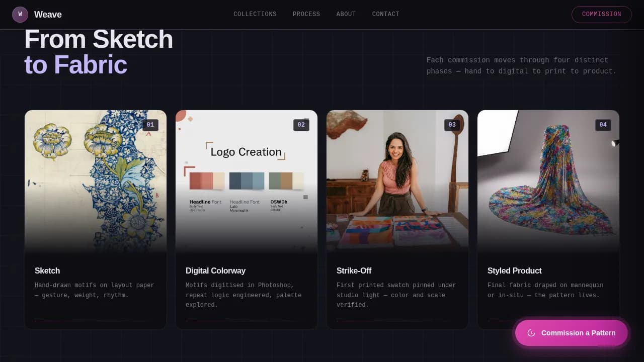
Task: Click the Weave brand name
Action: click(x=48, y=15)
